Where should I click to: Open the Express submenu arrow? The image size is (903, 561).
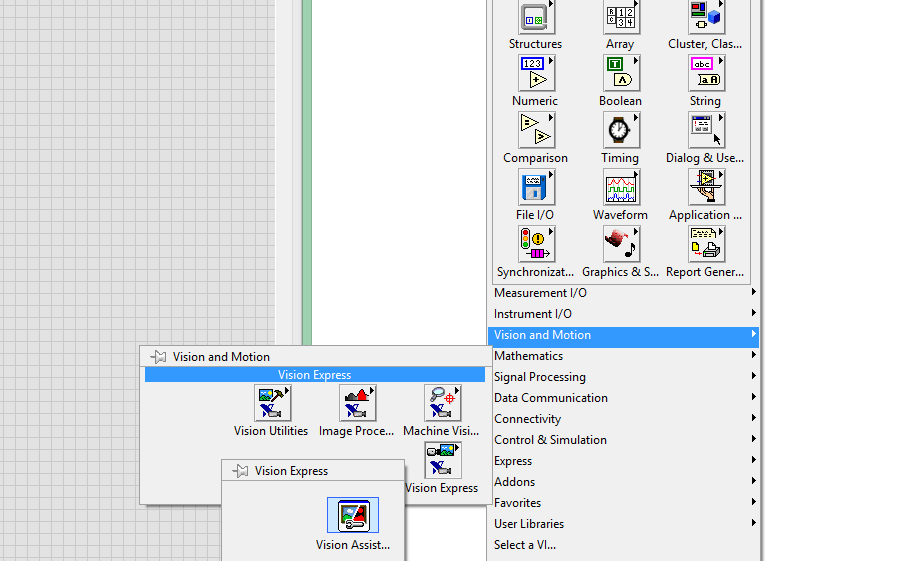click(x=753, y=460)
